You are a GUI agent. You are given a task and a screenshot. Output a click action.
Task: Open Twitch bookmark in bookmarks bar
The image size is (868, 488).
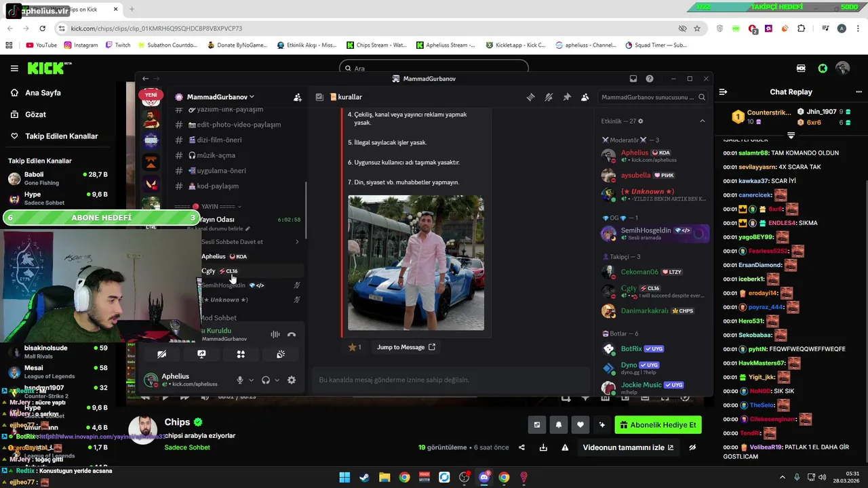click(x=117, y=45)
